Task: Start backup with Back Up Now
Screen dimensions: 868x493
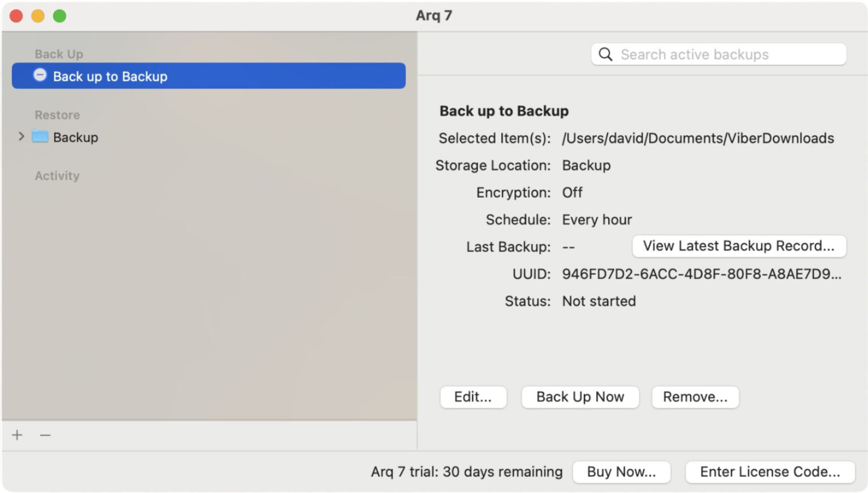Action: [x=580, y=397]
